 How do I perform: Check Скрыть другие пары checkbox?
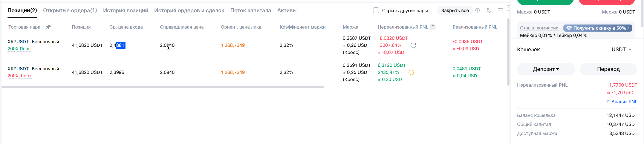376,11
